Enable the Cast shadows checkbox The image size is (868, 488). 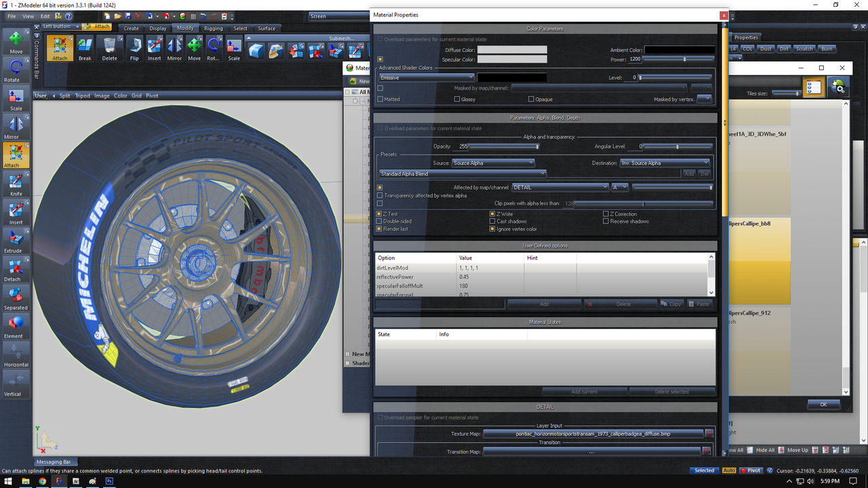point(493,222)
